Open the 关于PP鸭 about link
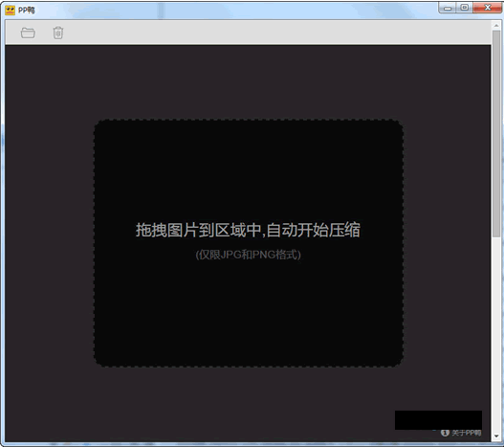Image resolution: width=504 pixels, height=447 pixels. (467, 433)
